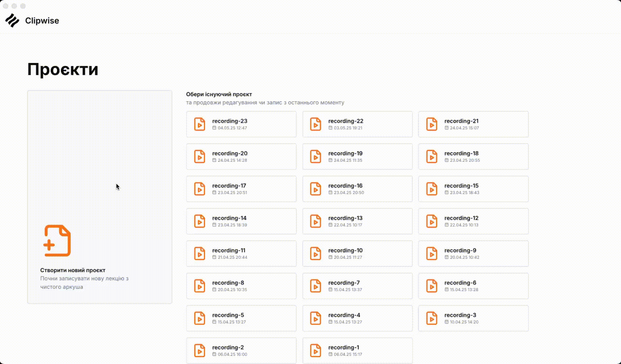Open recording-6 video file icon

(x=432, y=286)
